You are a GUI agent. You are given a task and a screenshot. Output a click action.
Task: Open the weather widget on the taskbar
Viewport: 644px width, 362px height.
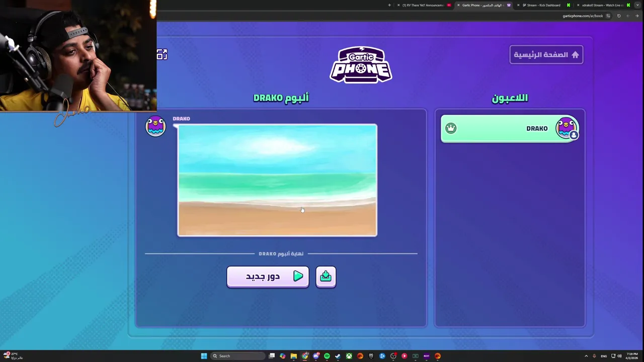point(13,356)
